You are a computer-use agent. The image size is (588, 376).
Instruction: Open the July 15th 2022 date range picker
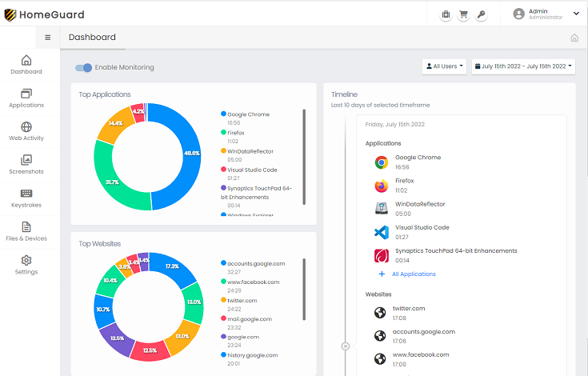tap(523, 66)
